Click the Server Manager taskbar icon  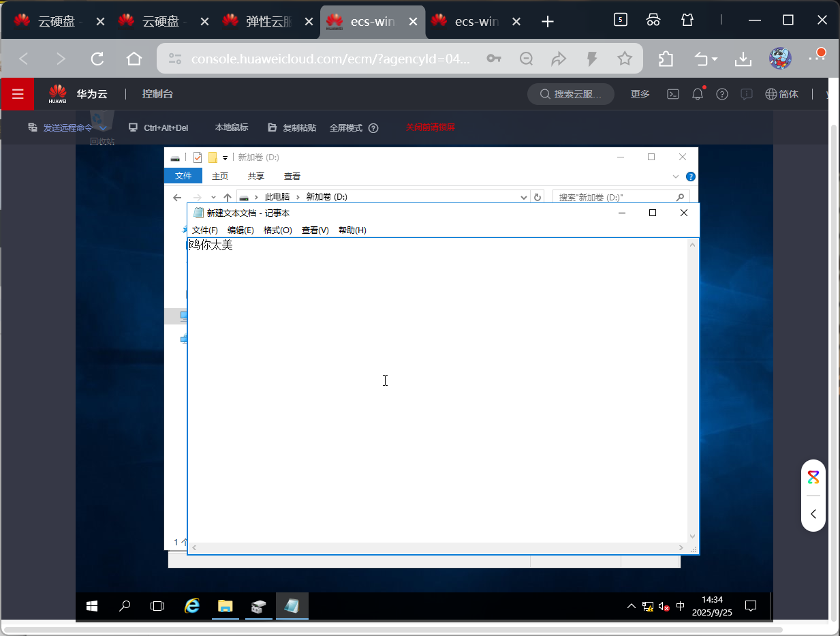[x=259, y=605]
